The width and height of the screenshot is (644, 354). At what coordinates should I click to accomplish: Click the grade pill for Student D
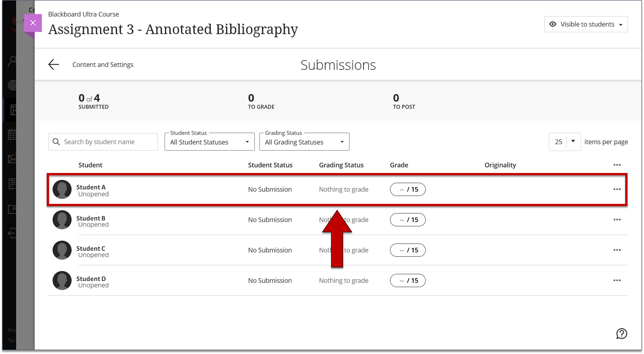click(x=408, y=281)
